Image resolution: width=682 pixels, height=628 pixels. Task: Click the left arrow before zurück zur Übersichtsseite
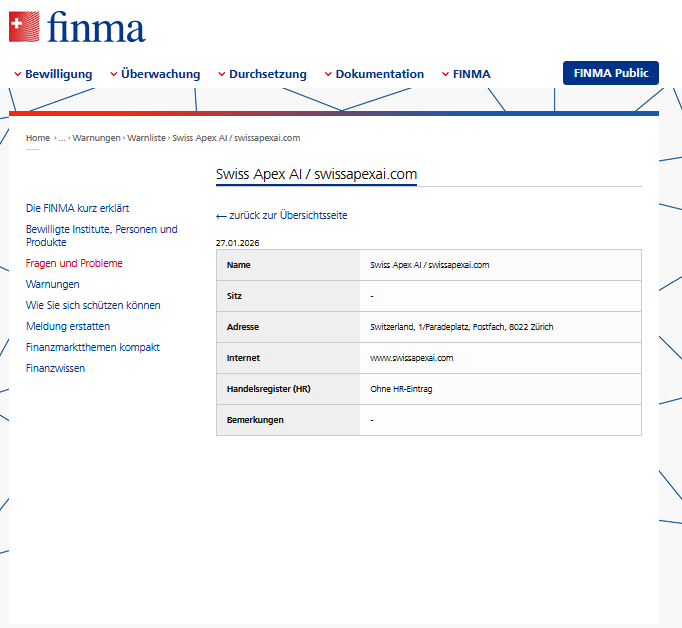pos(221,216)
